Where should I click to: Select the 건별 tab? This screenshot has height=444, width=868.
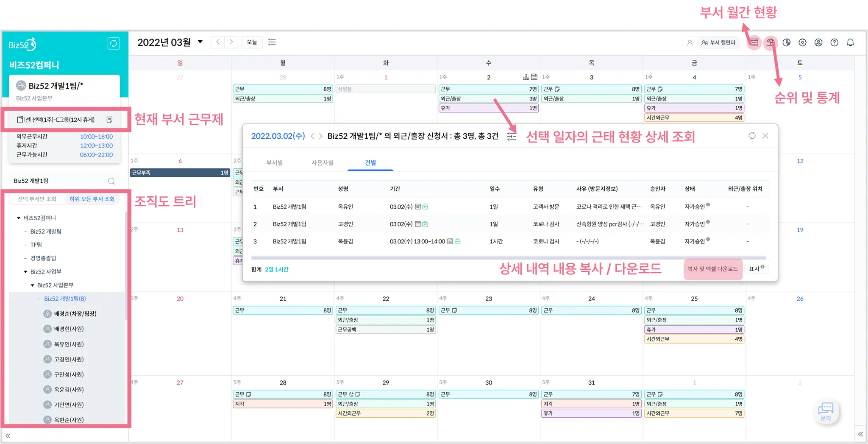[x=370, y=163]
